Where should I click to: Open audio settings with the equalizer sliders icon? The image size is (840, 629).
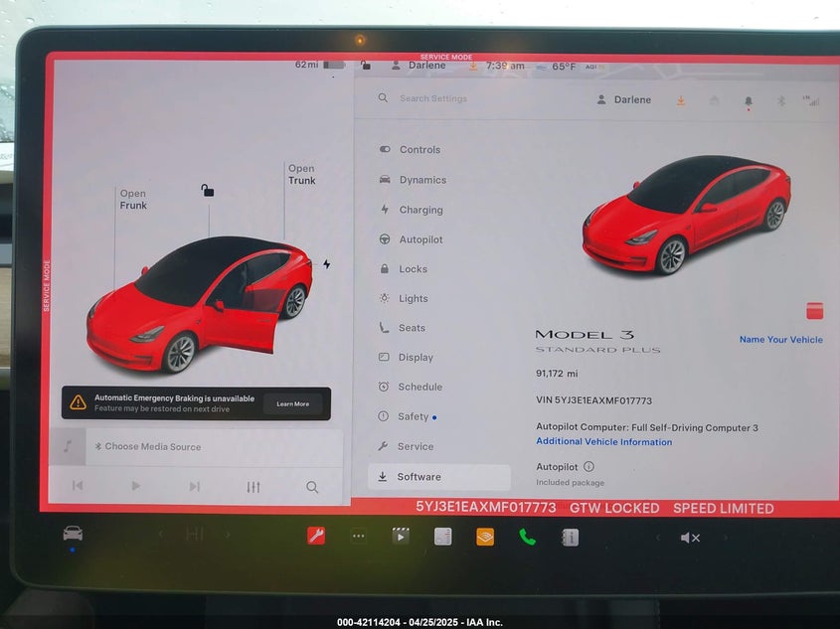click(x=252, y=487)
